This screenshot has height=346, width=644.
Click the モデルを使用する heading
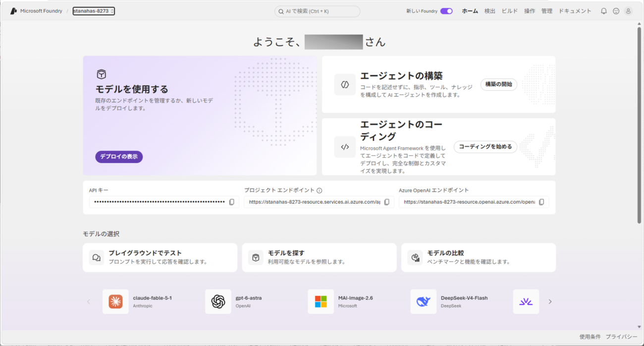click(x=132, y=89)
